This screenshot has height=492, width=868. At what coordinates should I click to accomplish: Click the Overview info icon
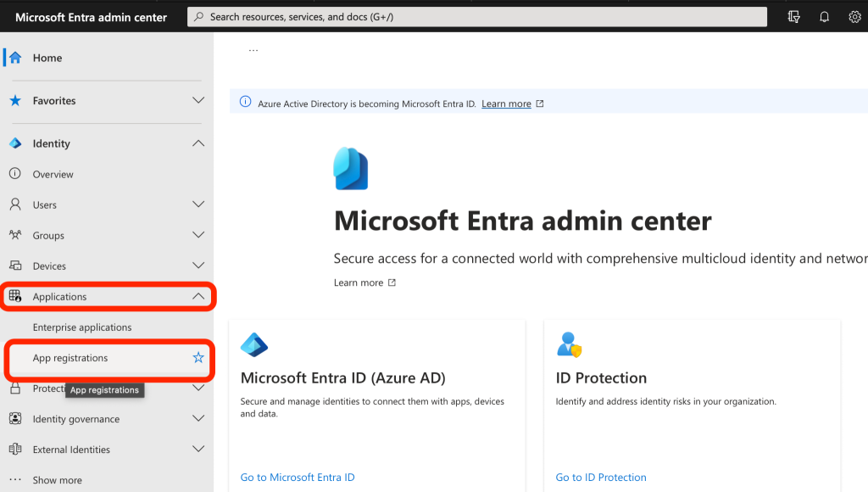point(15,173)
